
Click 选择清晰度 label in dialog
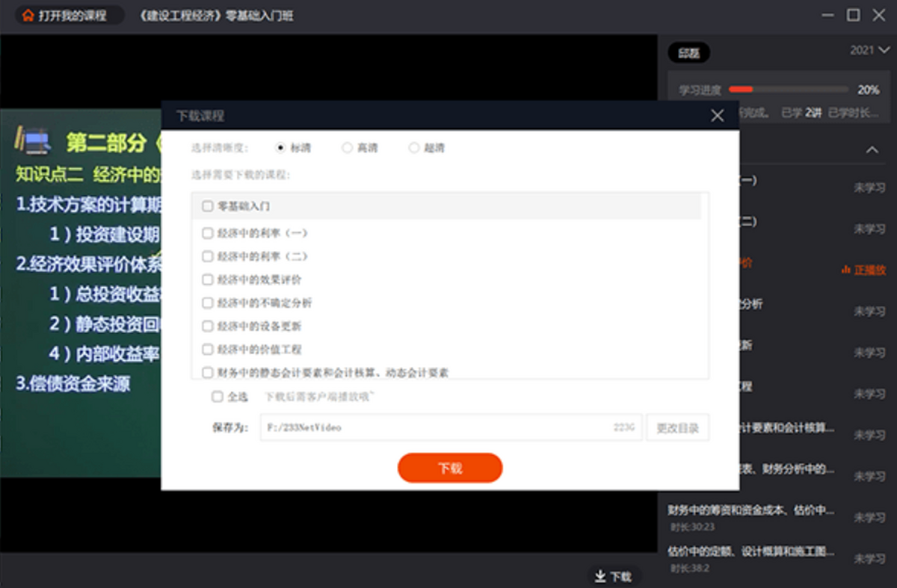pyautogui.click(x=220, y=148)
